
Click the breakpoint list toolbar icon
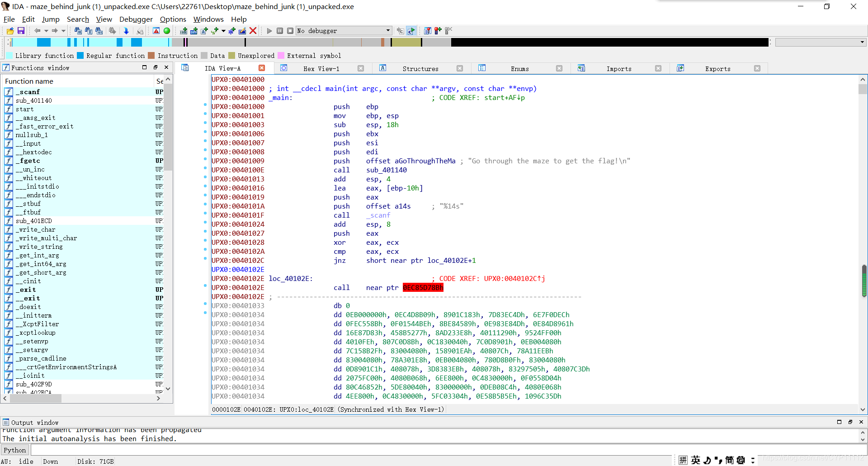(427, 31)
